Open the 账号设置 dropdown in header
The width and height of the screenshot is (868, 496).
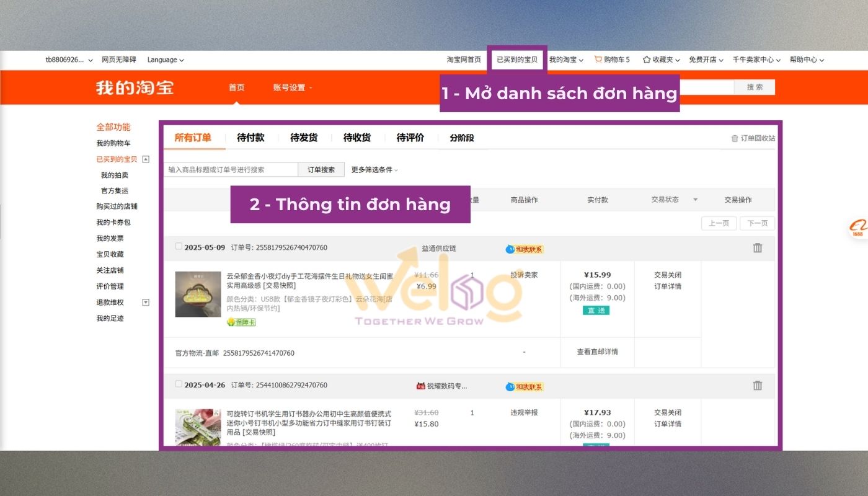[293, 87]
